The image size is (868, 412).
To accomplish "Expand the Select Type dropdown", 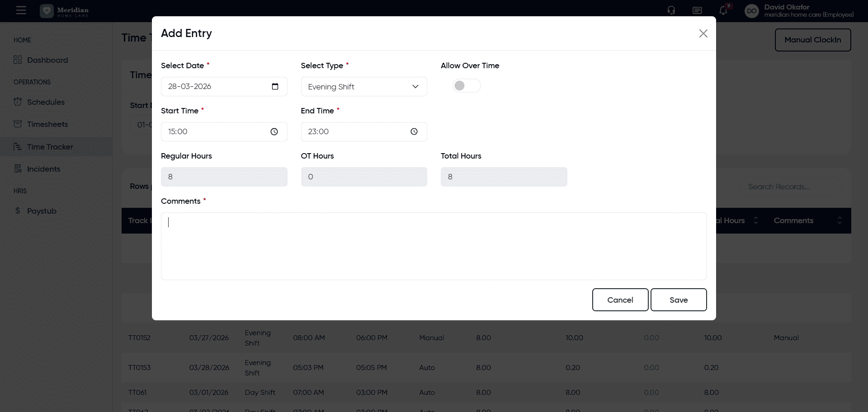I will [x=363, y=87].
